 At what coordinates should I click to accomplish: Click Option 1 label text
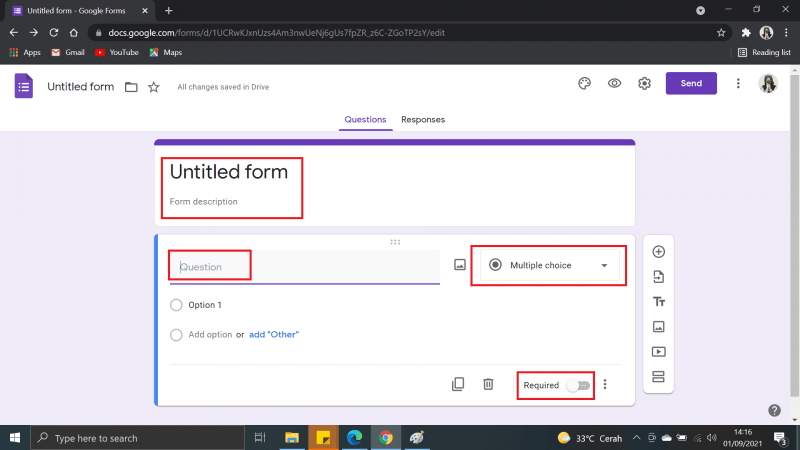point(205,305)
